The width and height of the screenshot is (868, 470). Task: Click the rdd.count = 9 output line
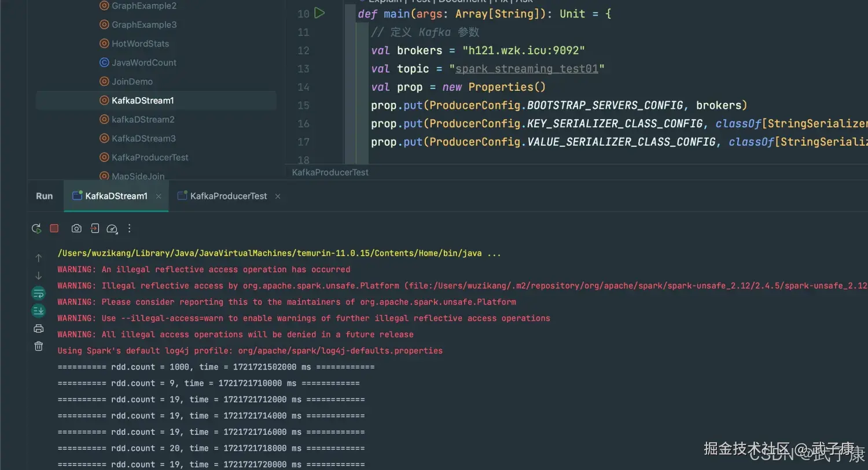[x=208, y=383]
